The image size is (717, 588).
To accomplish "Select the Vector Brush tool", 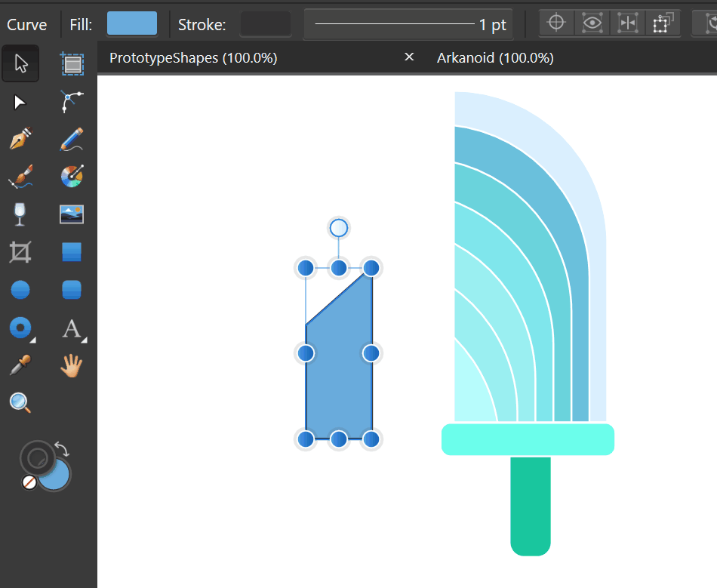I will pos(20,177).
